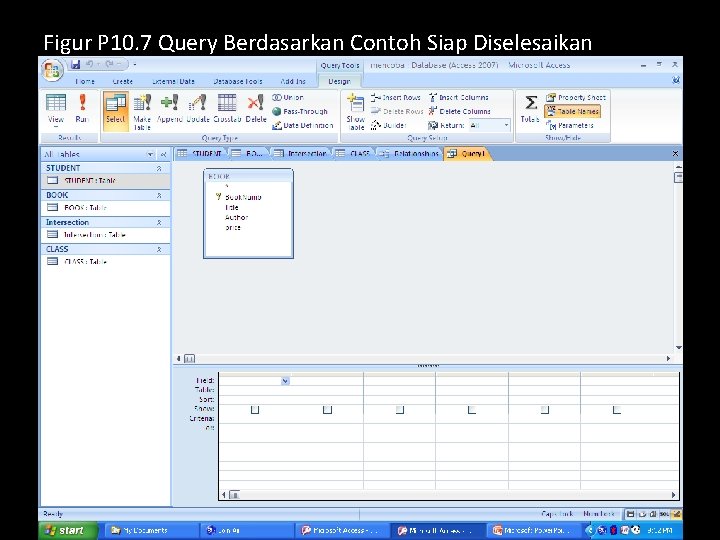Open the All Tables navigation dropdown
This screenshot has width=720, height=540.
coord(150,154)
